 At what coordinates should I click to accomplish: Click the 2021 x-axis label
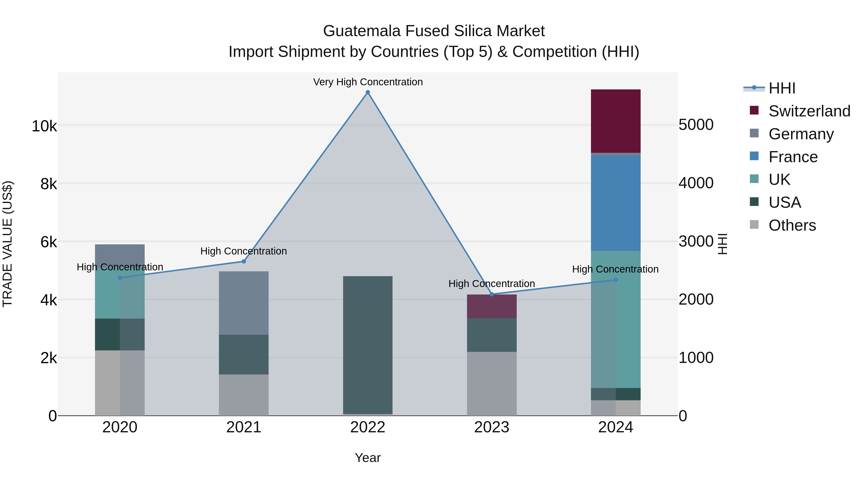(x=244, y=427)
